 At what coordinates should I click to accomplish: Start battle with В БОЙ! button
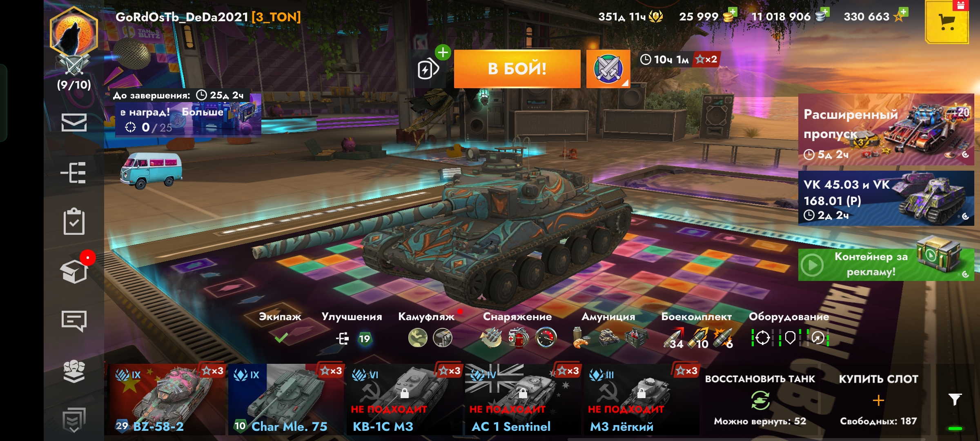point(517,69)
